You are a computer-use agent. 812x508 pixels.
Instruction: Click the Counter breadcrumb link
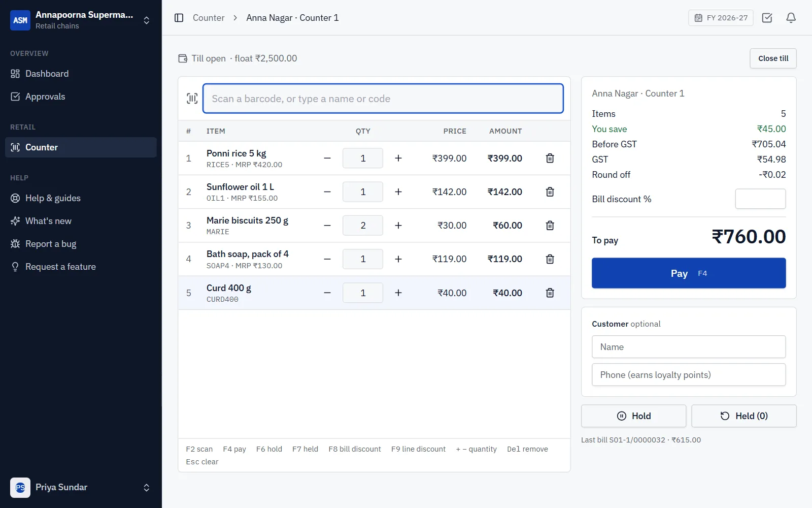[x=209, y=18]
